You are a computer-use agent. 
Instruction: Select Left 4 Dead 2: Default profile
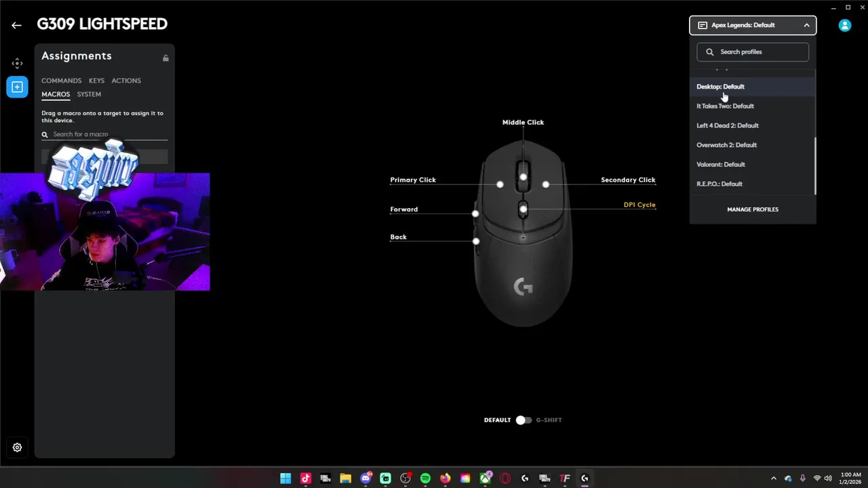[752, 125]
